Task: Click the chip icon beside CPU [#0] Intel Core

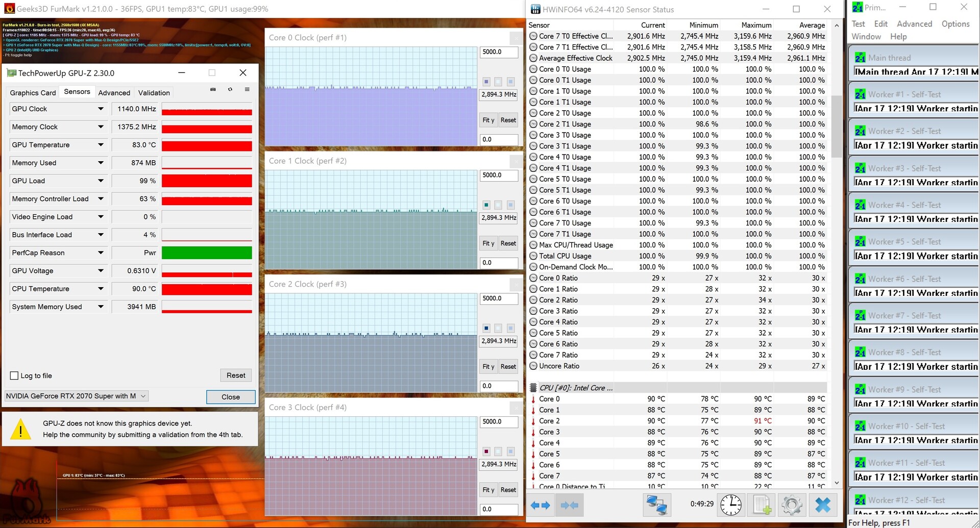Action: point(533,388)
